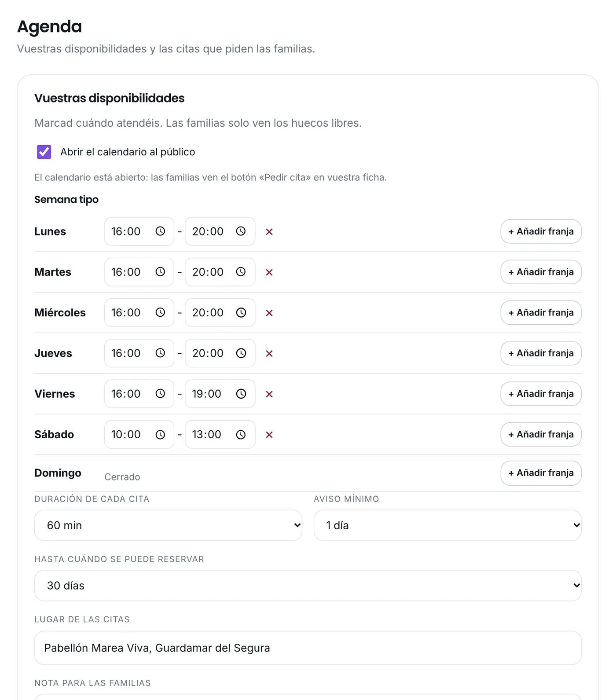Add another slot on Viernes
Screen dimensions: 616x700
[541, 394]
